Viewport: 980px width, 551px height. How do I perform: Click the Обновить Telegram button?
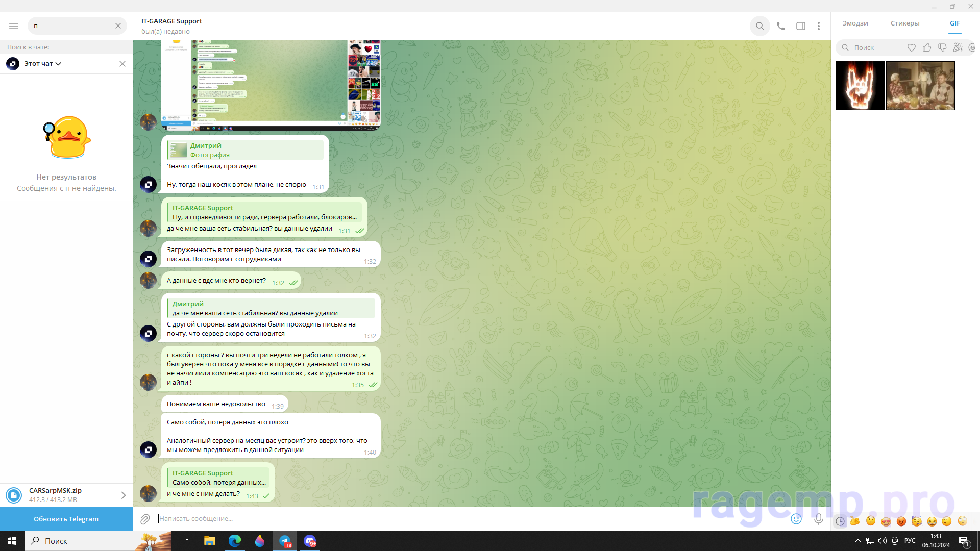coord(66,519)
